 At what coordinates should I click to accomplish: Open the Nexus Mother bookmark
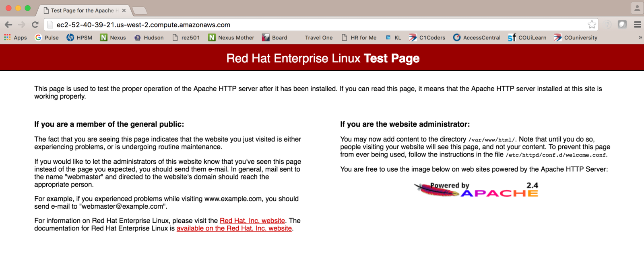[231, 37]
